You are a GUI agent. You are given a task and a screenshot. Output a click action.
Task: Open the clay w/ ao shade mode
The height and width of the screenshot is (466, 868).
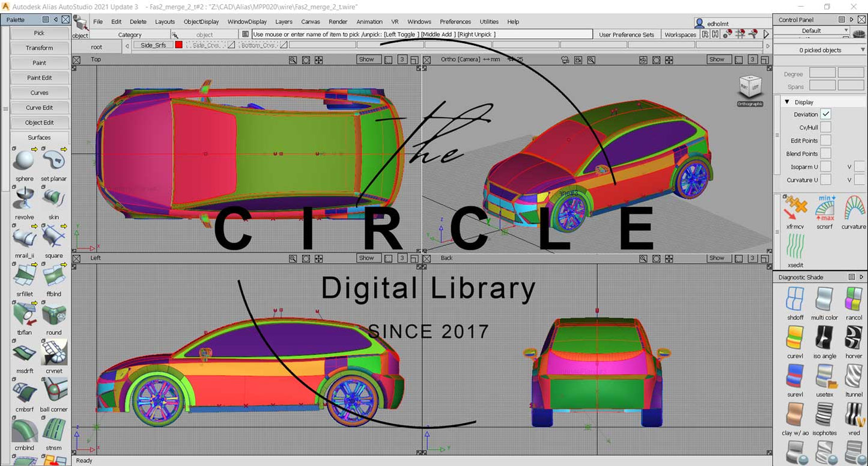795,415
